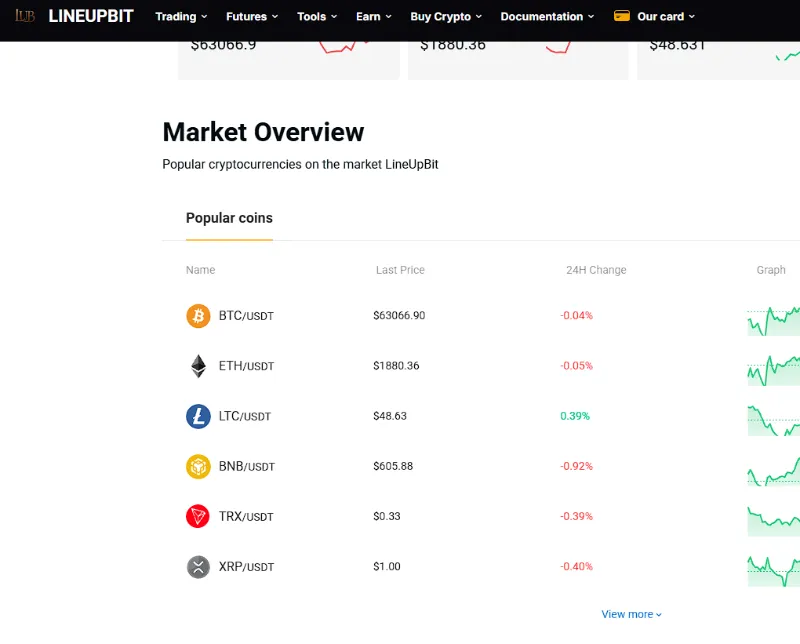Expand the Futures dropdown menu
This screenshot has width=800, height=644.
(x=252, y=16)
